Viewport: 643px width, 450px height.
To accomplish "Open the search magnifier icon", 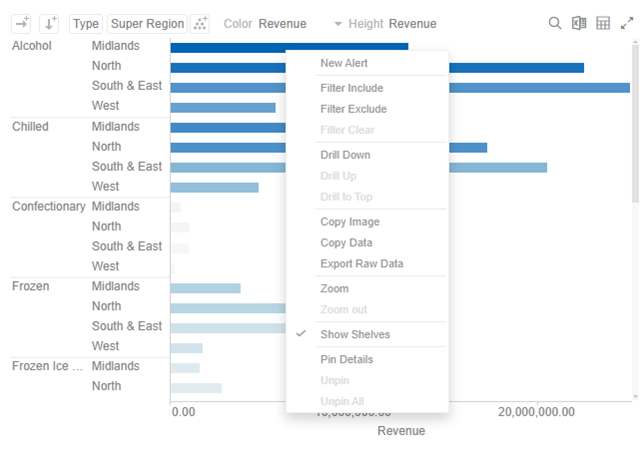I will click(555, 23).
